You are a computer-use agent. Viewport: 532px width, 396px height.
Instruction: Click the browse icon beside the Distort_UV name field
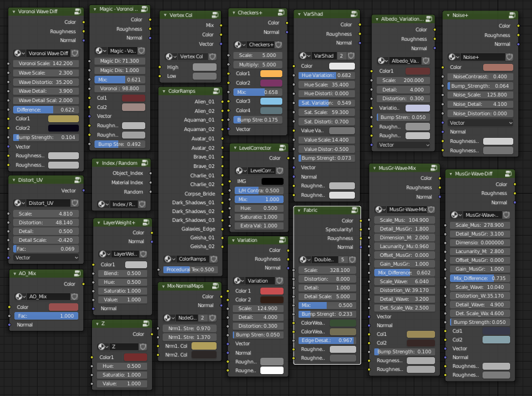coord(18,203)
